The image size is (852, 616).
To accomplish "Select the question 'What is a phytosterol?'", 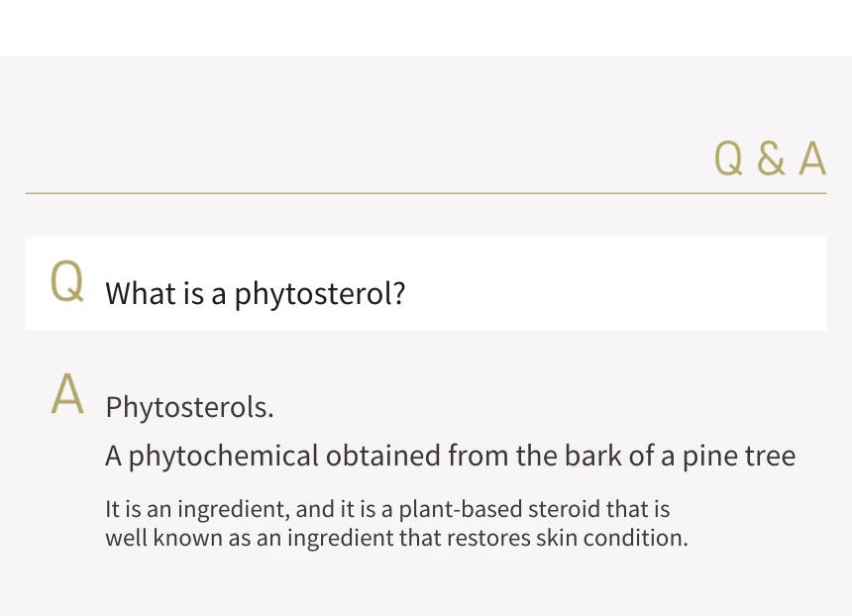I will tap(255, 294).
